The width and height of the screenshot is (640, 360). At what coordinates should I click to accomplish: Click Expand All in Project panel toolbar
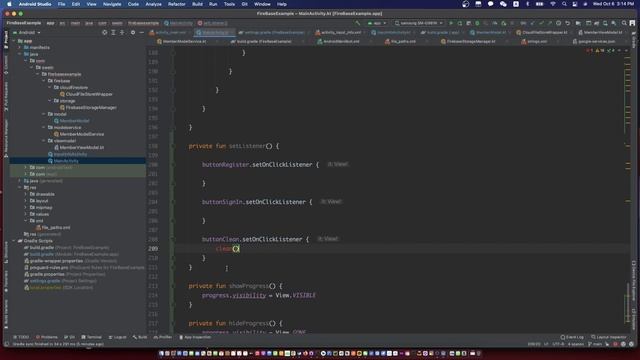(x=113, y=32)
